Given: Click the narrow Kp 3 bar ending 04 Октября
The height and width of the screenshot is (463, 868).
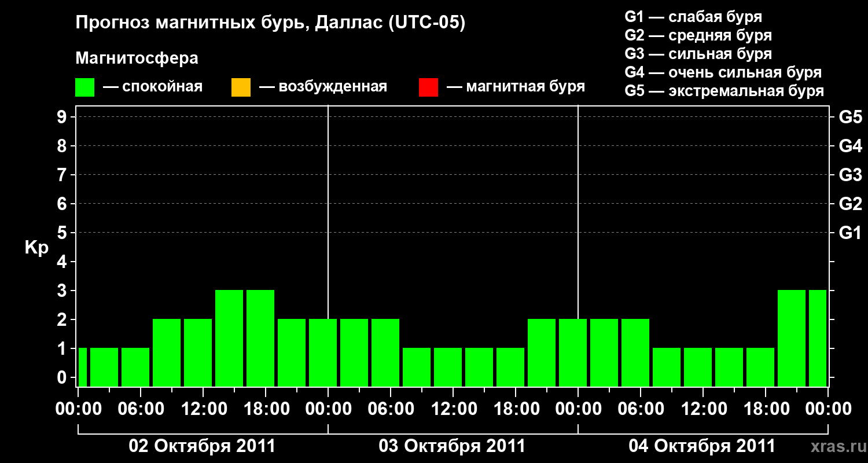Looking at the screenshot, I should click(818, 338).
